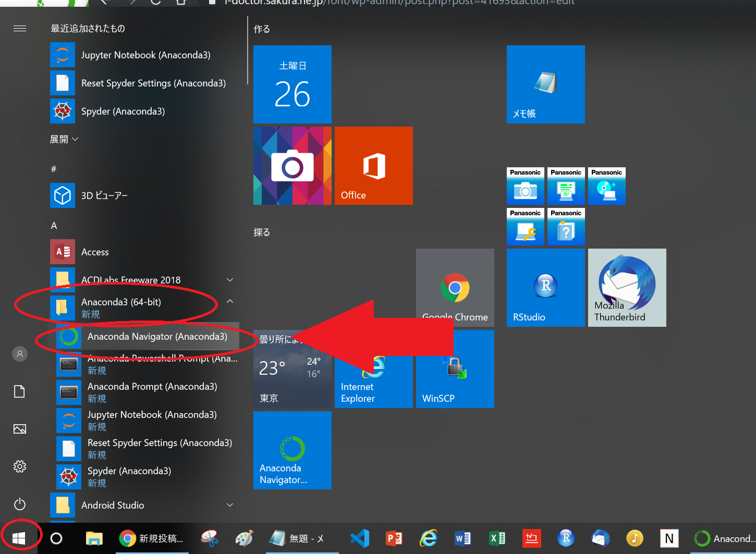Click the app list vertical scrollbar
The width and height of the screenshot is (756, 554).
[248, 50]
